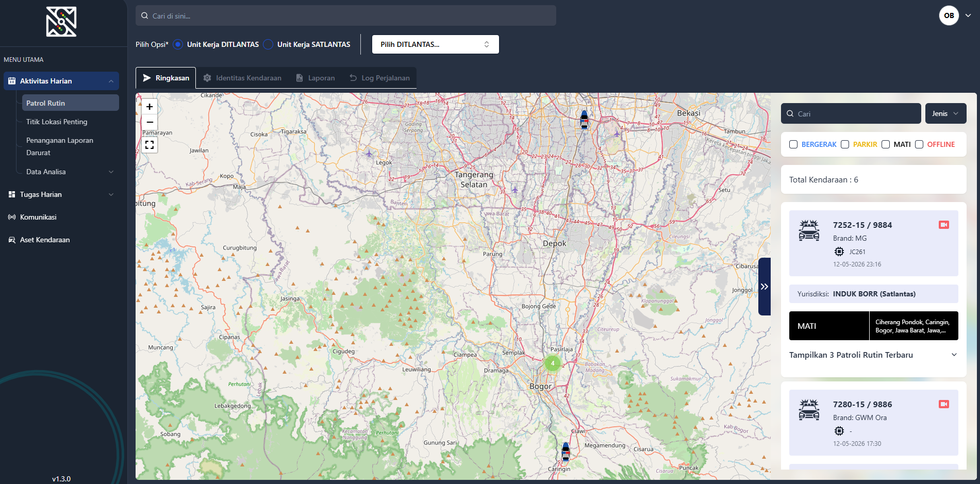Viewport: 980px width, 484px height.
Task: Switch to the Ringkasan tab
Action: [x=165, y=78]
